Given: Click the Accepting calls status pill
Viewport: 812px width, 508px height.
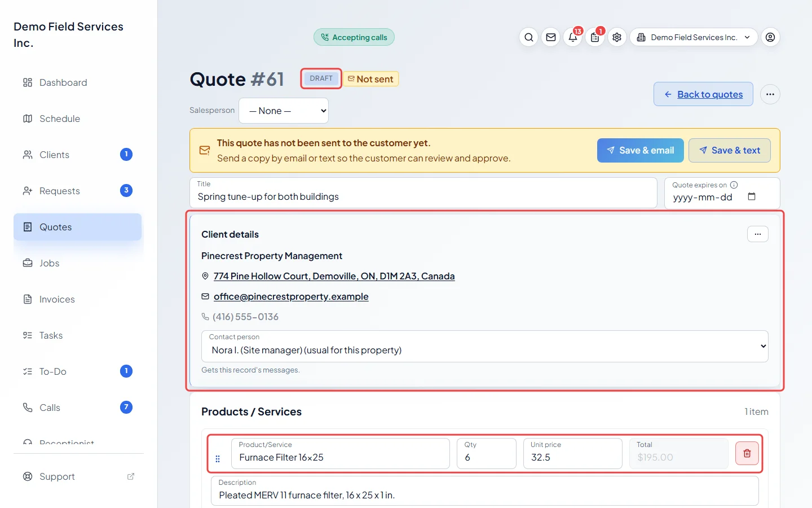Looking at the screenshot, I should pyautogui.click(x=354, y=37).
